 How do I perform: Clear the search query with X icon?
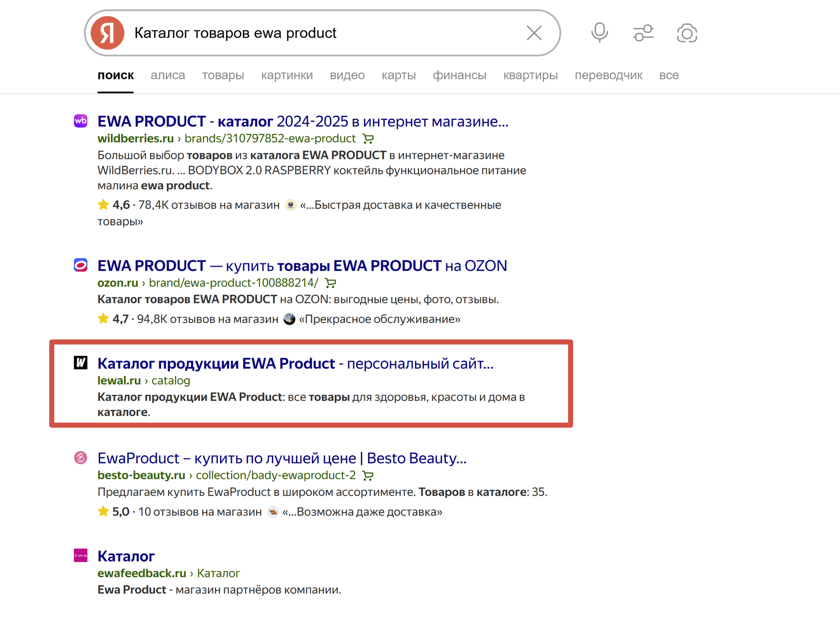534,33
